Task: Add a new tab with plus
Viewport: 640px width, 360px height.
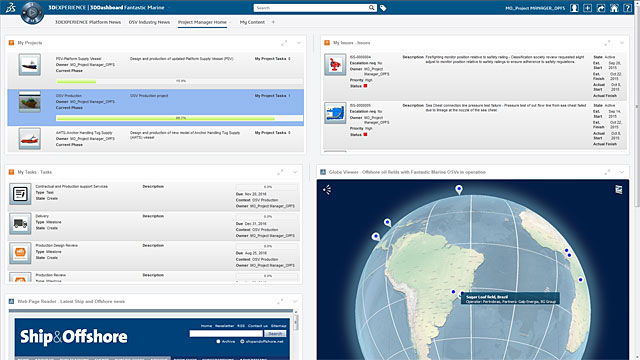Action: 273,22
